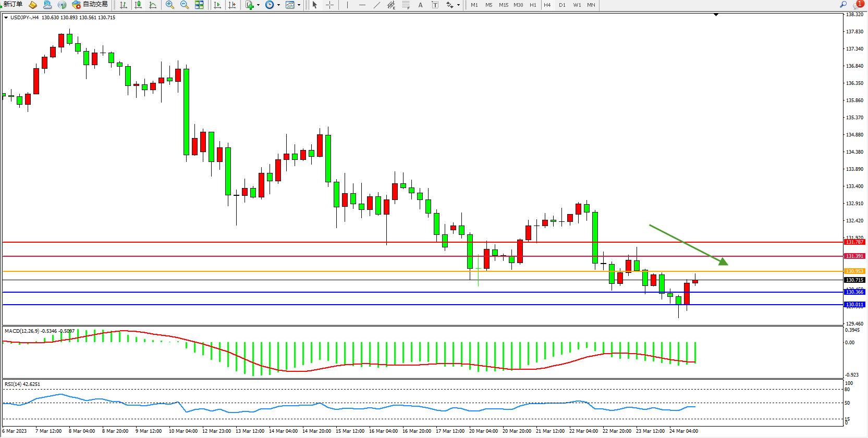Click the zoom out magnifier icon
The width and height of the screenshot is (868, 438).
(185, 5)
